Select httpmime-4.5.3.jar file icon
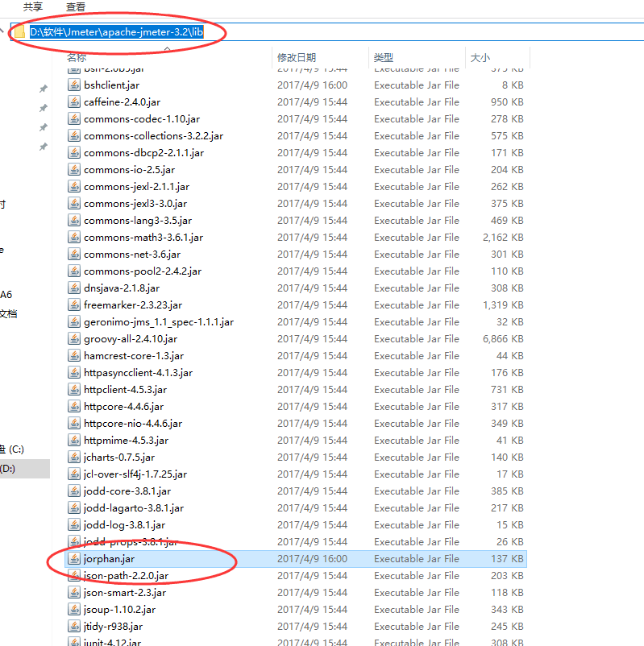 (x=74, y=440)
